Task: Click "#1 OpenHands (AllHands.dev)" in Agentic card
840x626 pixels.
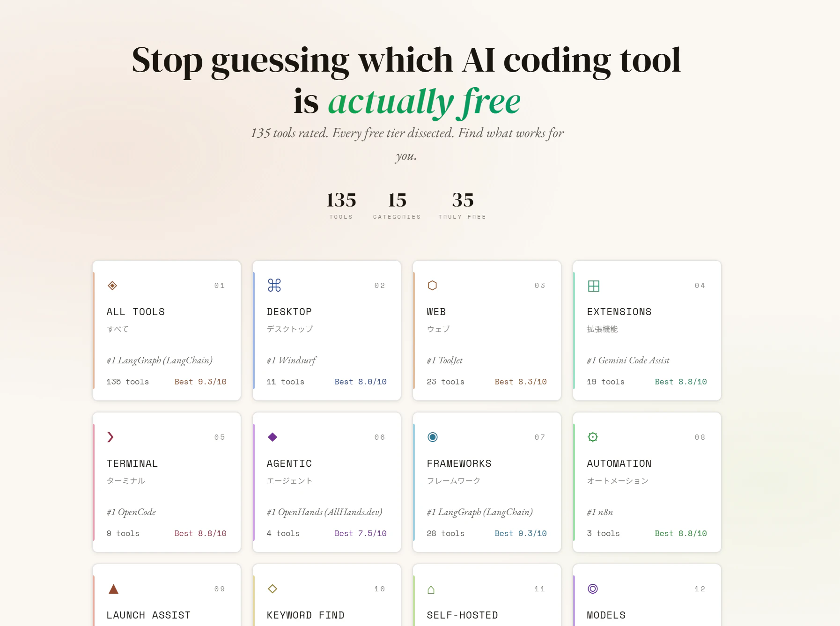Action: (x=324, y=512)
